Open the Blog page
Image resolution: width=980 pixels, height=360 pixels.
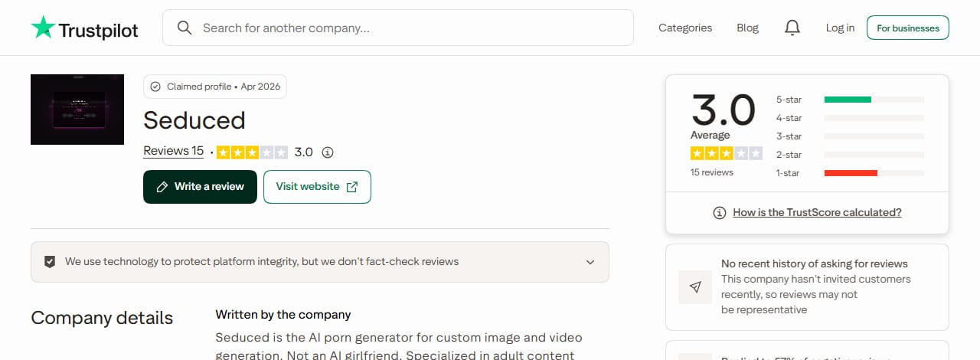click(x=747, y=28)
